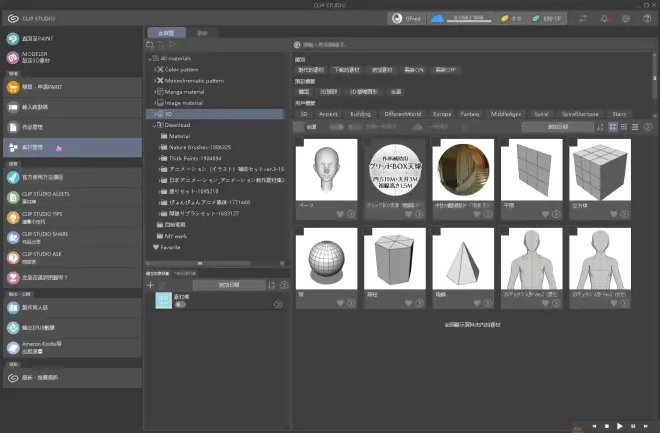Open CLIP STUDIO TIPS in sidebar
The image size is (660, 433).
72,218
